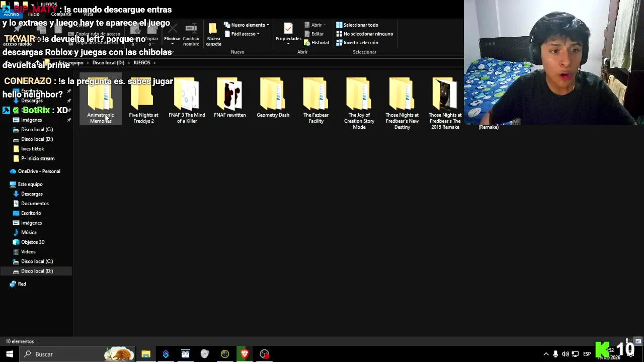Image resolution: width=644 pixels, height=362 pixels.
Task: Open the Abrir dropdown in the ribbon
Action: tap(315, 25)
